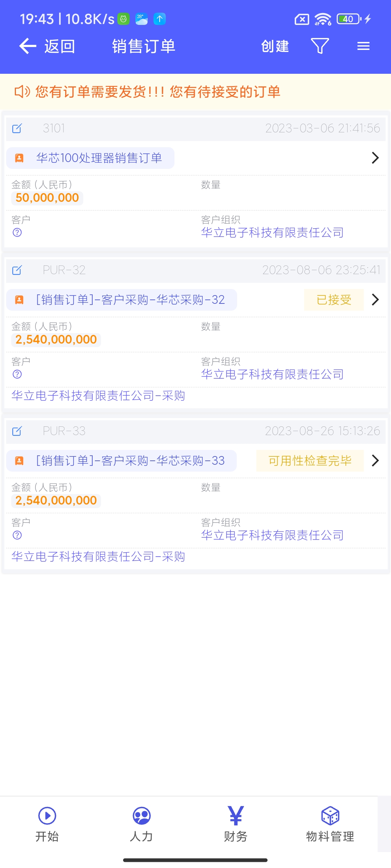Tap the 已接受 status badge

334,300
